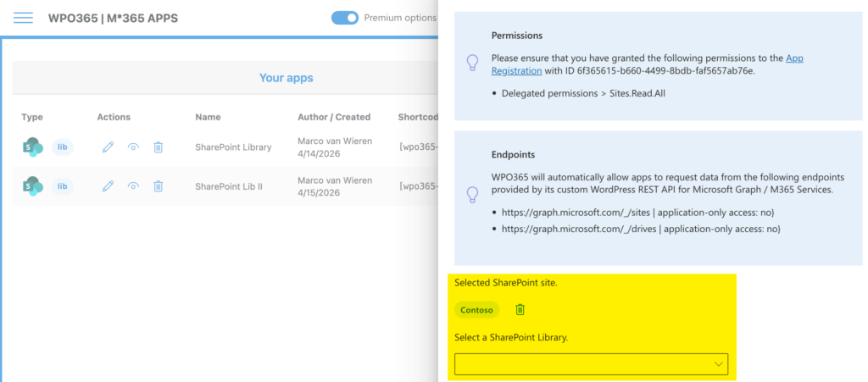Preview the SharePoint Lib II app

(x=133, y=186)
